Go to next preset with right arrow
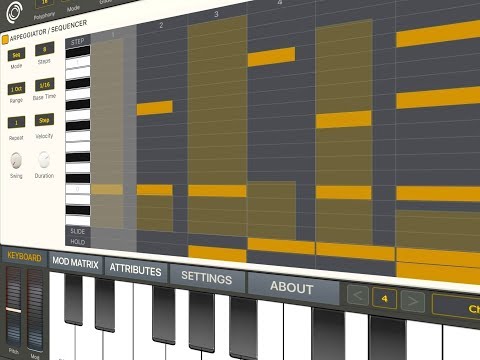The image size is (480, 360). point(413,301)
